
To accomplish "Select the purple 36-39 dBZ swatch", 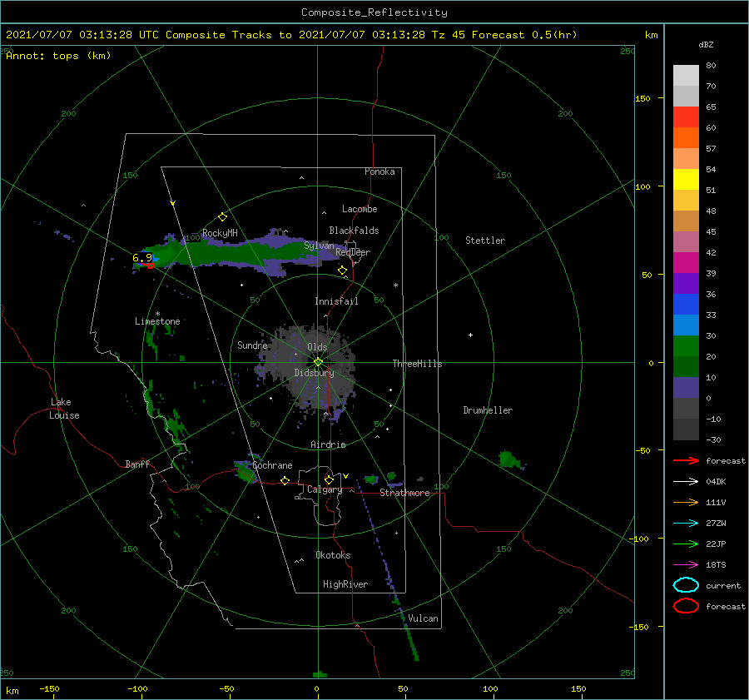I will pyautogui.click(x=686, y=284).
